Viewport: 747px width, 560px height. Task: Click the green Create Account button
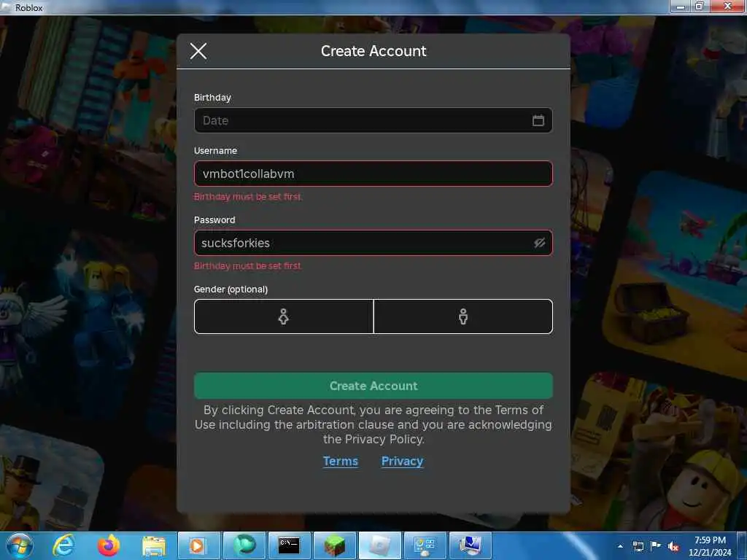click(373, 386)
